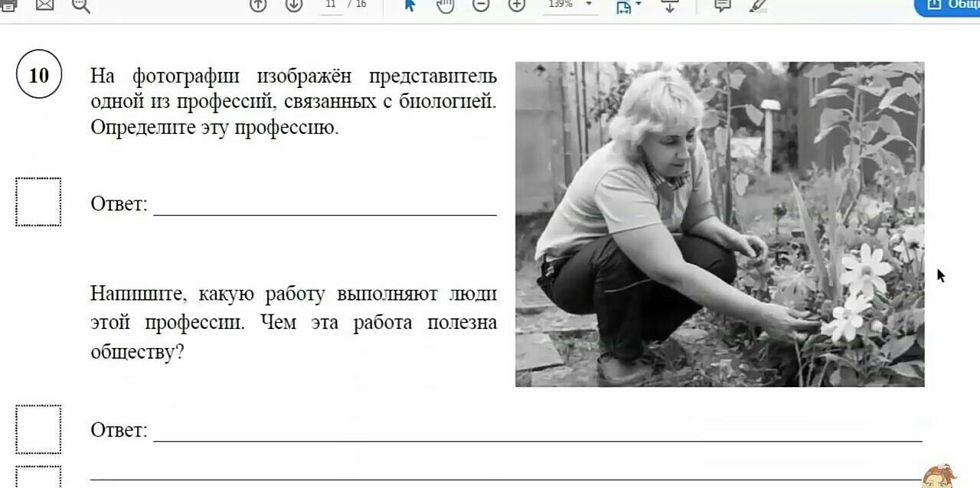Add a comment with speech bubble icon
Image resolution: width=980 pixels, height=488 pixels.
[x=722, y=5]
